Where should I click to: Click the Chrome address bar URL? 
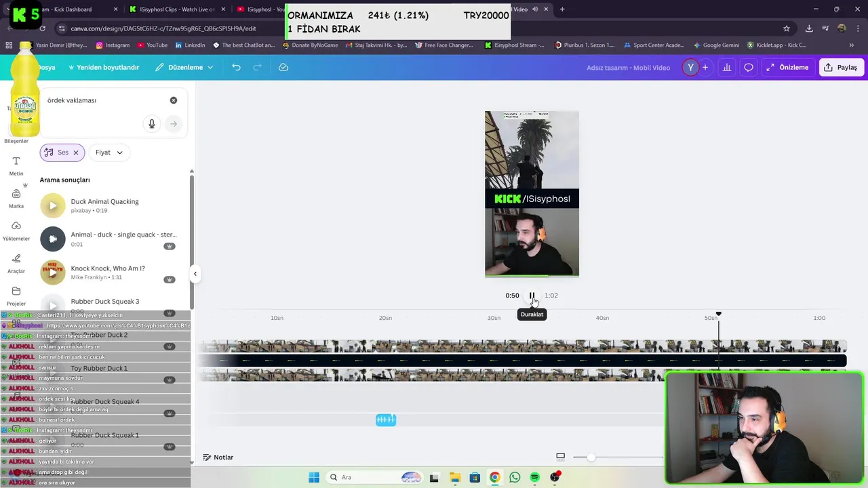163,28
